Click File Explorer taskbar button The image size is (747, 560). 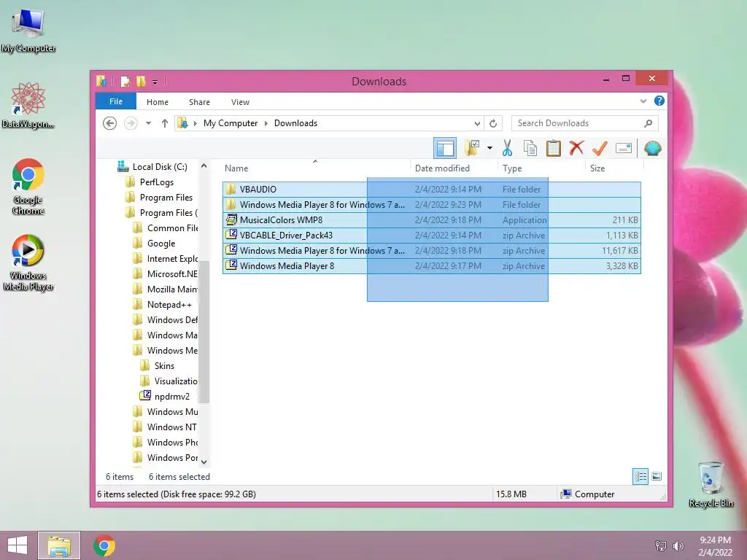coord(59,545)
